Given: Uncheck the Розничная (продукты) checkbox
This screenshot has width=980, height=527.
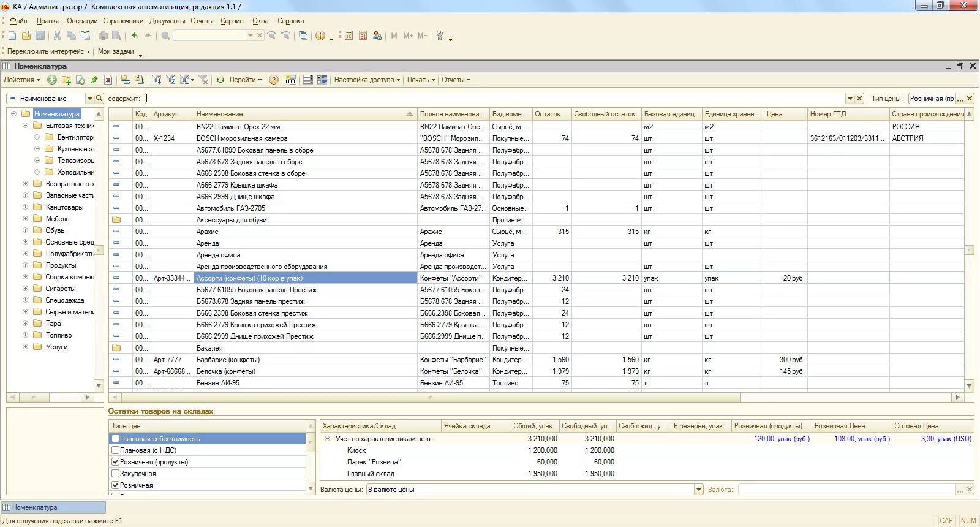Looking at the screenshot, I should tap(115, 462).
